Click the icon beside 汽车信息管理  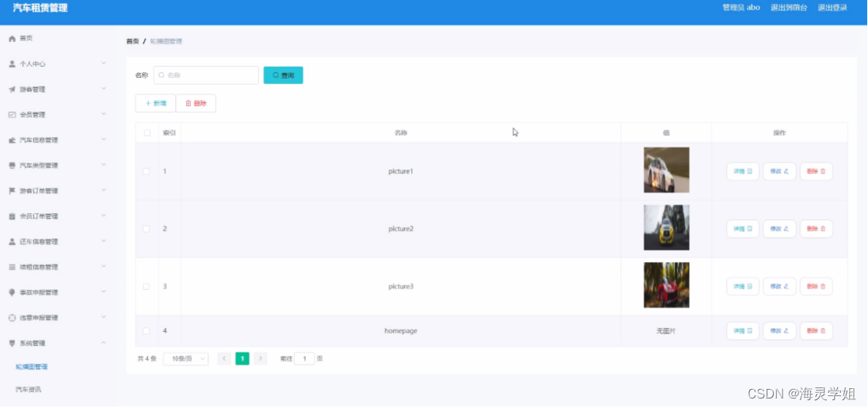[x=12, y=140]
